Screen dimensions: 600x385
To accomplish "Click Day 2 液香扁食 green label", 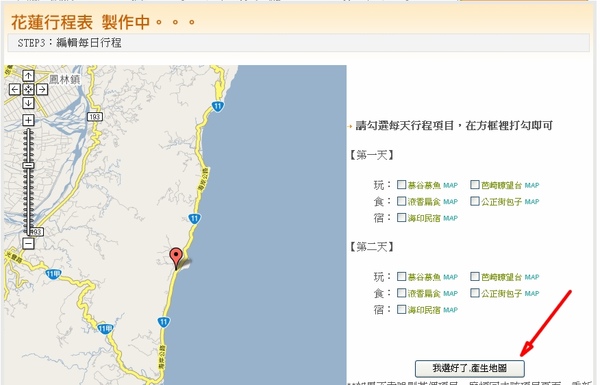I will [424, 294].
